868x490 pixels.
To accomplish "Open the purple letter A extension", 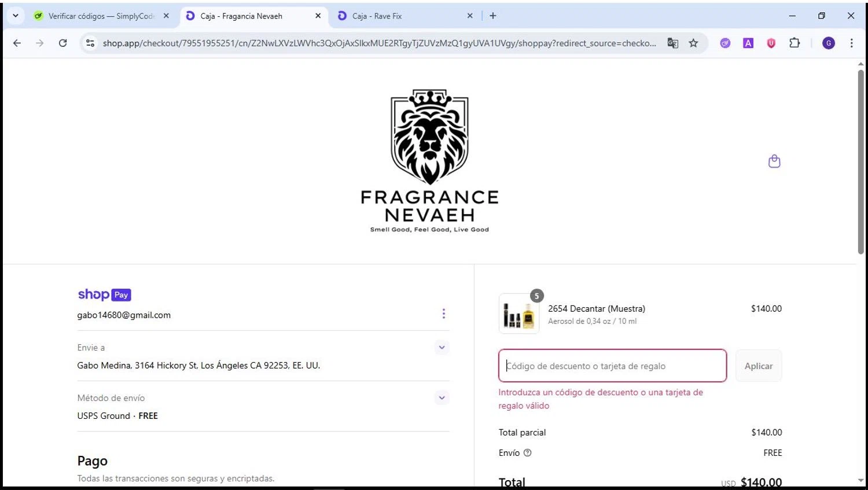I will [748, 43].
